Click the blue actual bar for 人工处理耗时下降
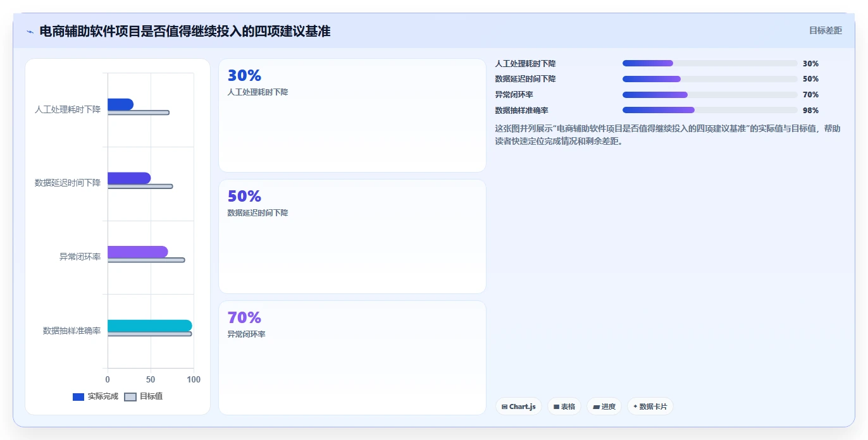The width and height of the screenshot is (868, 440). pyautogui.click(x=120, y=104)
